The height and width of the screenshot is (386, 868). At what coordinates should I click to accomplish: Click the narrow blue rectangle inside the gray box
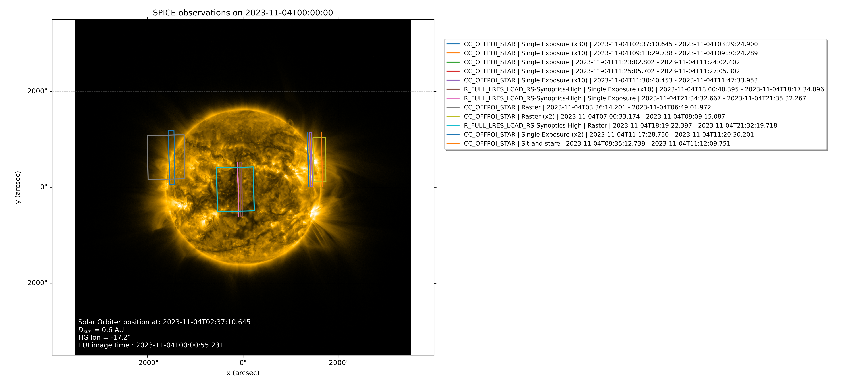point(169,157)
